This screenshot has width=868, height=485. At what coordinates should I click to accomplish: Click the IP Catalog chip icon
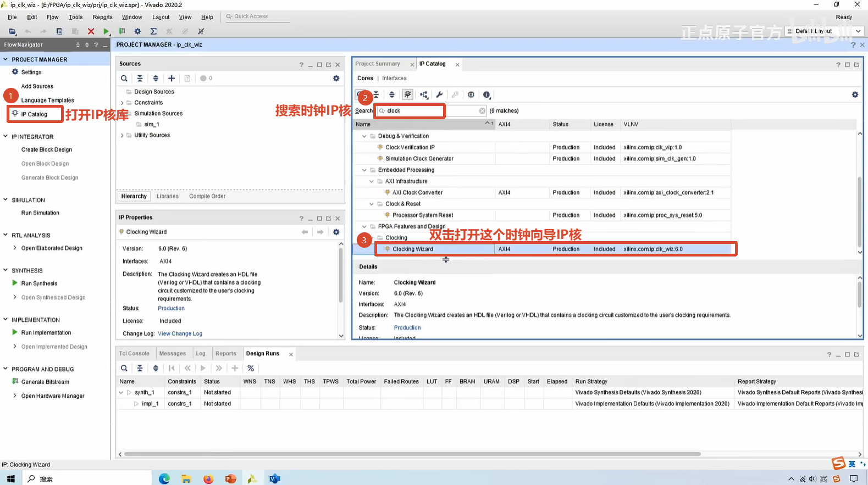click(x=471, y=94)
